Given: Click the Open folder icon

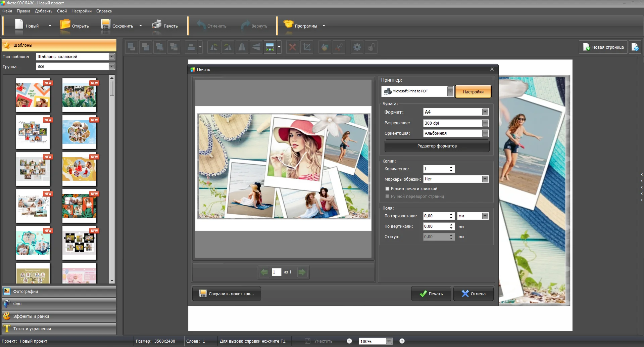Looking at the screenshot, I should (65, 25).
